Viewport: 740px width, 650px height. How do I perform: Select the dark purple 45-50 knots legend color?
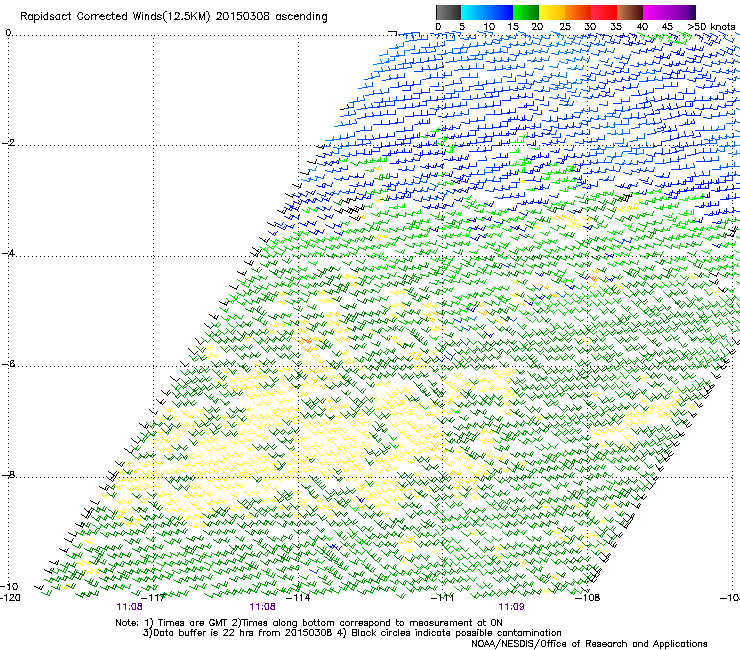(682, 12)
